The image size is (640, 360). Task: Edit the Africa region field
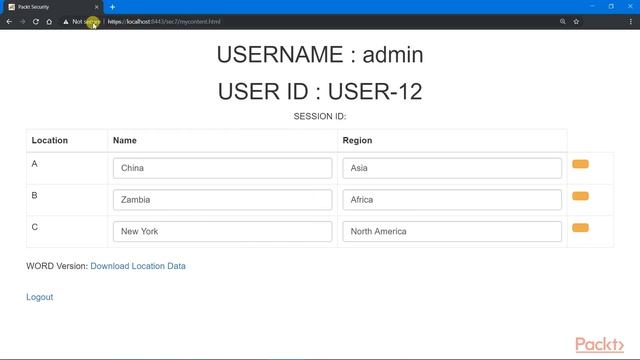coord(452,200)
